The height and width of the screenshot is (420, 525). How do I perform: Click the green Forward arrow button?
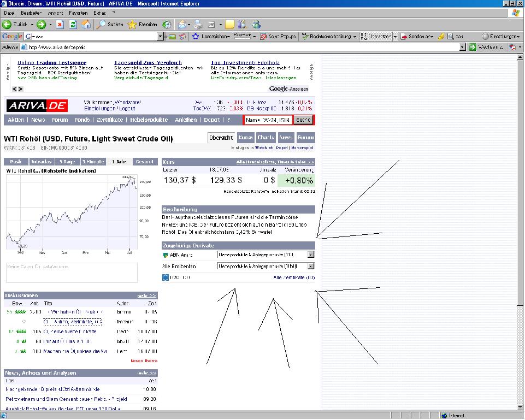click(41, 25)
